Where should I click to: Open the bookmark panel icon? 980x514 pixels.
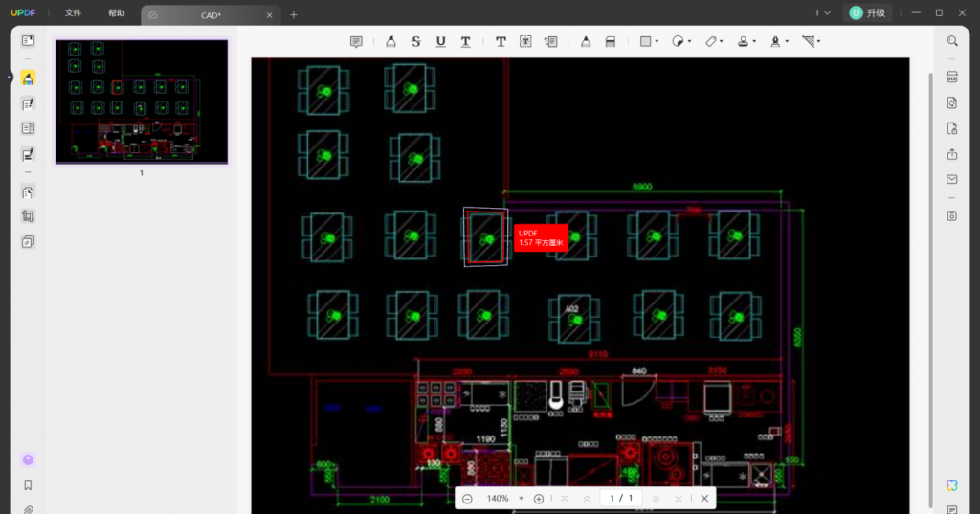point(28,485)
